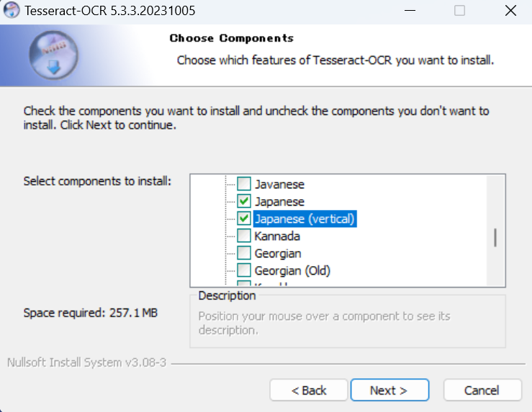
Task: Click the installer logo in the header
Action: pos(53,55)
